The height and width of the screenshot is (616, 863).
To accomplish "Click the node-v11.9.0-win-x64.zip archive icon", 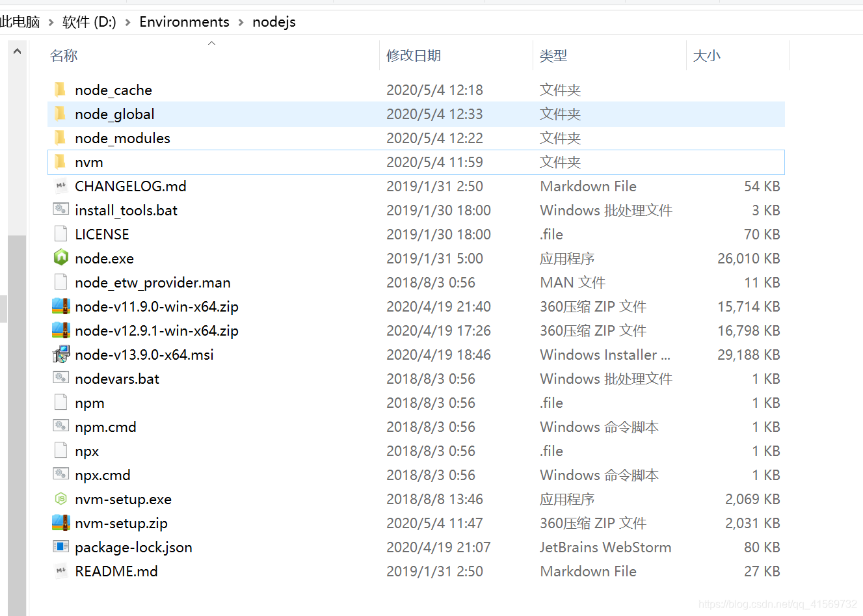I will coord(60,306).
